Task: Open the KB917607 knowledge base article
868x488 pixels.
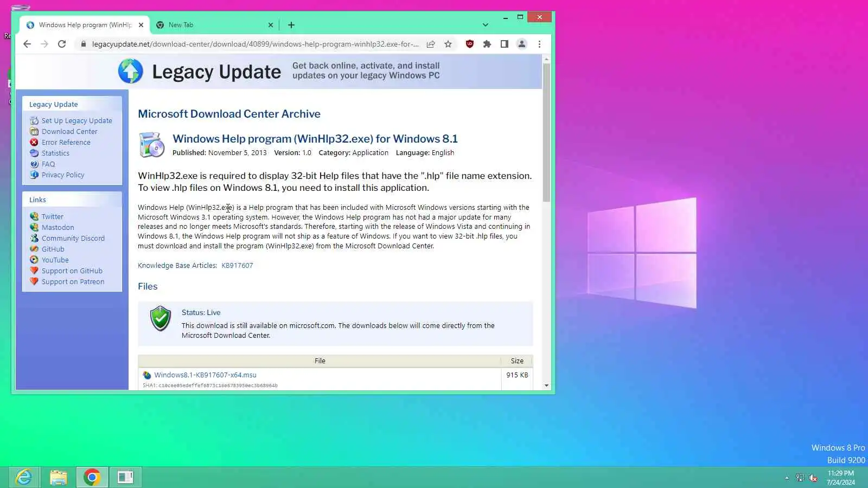Action: (237, 265)
